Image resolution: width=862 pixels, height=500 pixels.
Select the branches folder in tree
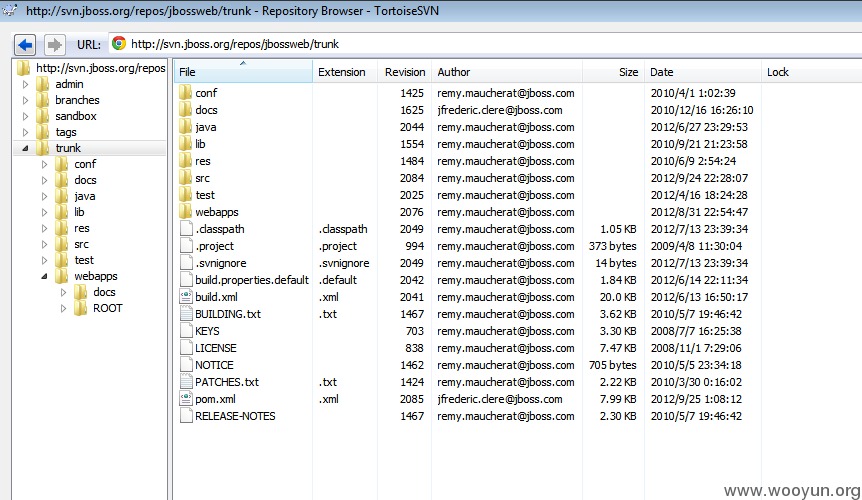tap(78, 100)
